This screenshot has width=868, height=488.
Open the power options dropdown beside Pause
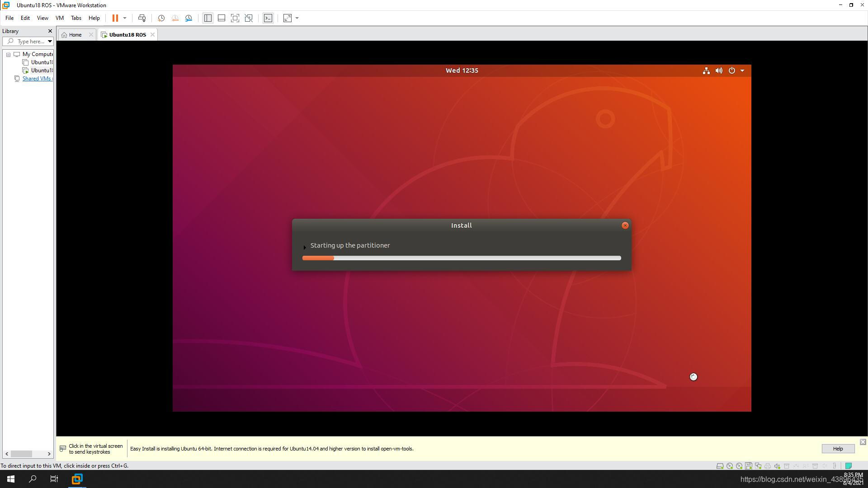pyautogui.click(x=125, y=18)
